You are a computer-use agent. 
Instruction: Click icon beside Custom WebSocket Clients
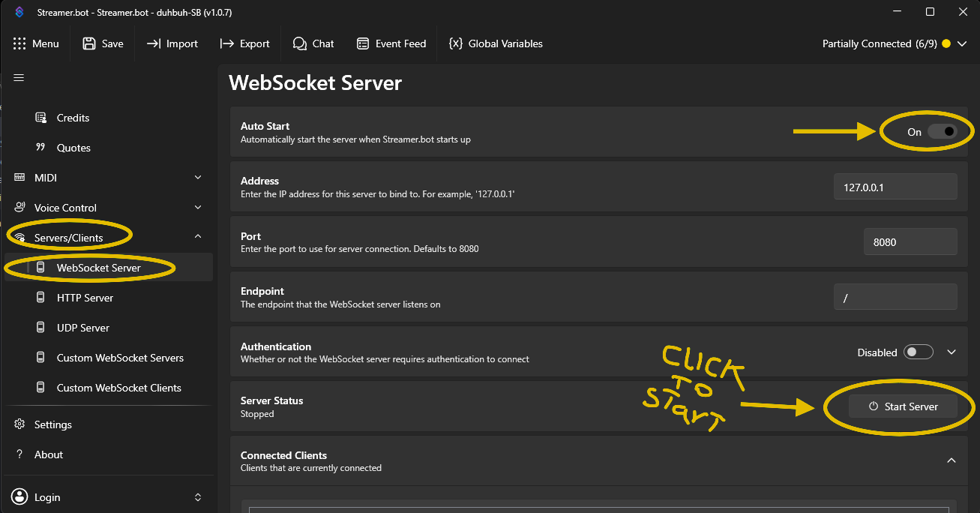click(x=40, y=388)
